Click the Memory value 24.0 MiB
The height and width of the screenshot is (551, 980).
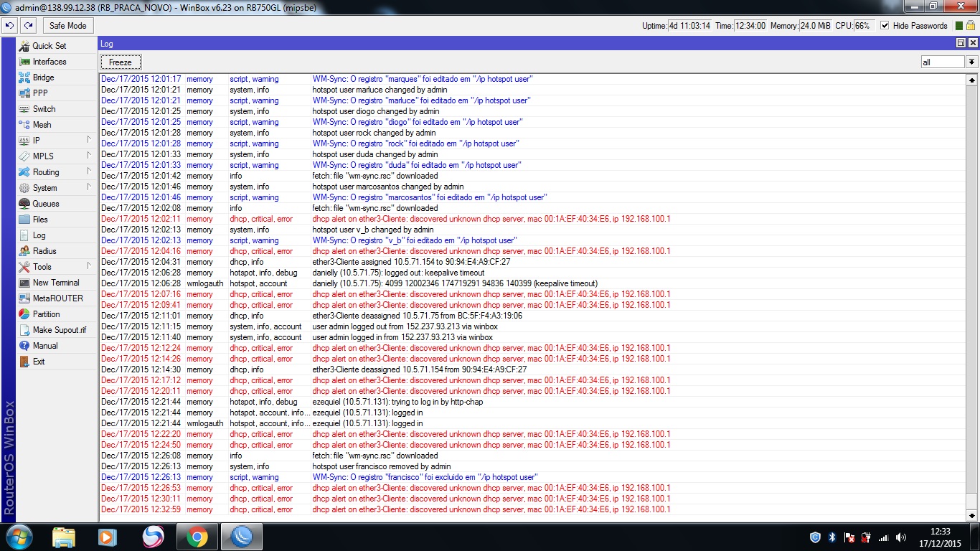click(x=815, y=26)
